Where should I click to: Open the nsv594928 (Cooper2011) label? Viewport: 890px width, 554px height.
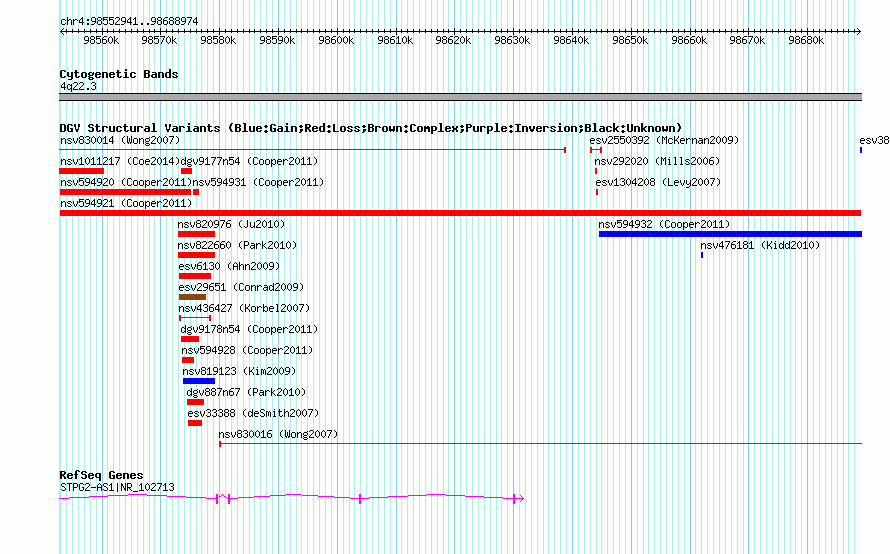[x=247, y=350]
